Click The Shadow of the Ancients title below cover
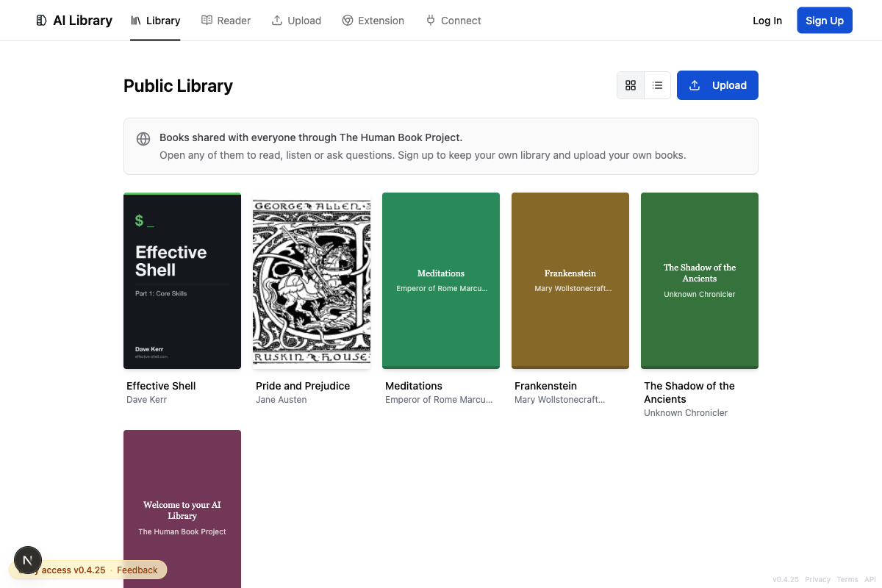882x588 pixels. pyautogui.click(x=689, y=392)
